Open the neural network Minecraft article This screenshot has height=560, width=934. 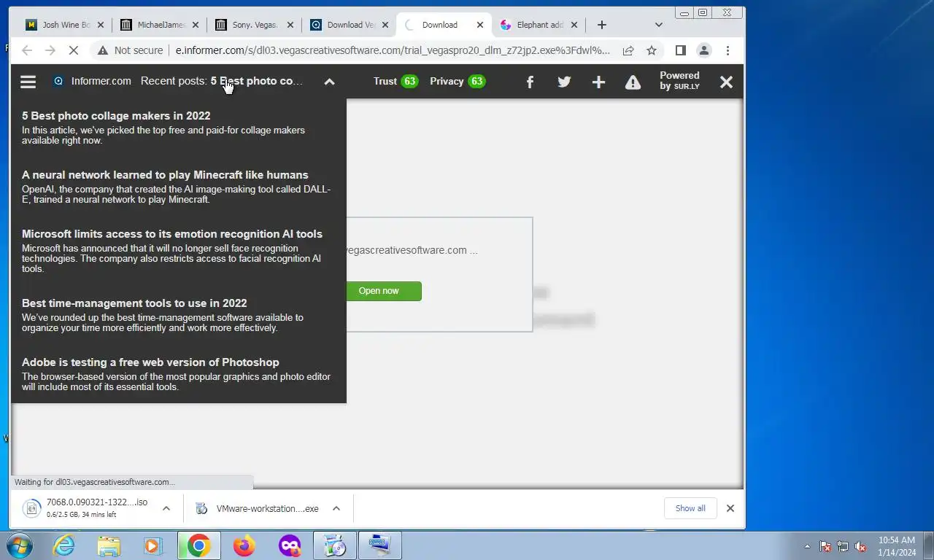[165, 174]
